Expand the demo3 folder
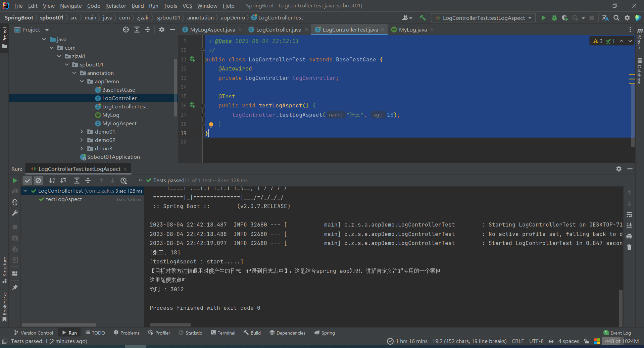Screen dimensions: 644x348 (82, 148)
